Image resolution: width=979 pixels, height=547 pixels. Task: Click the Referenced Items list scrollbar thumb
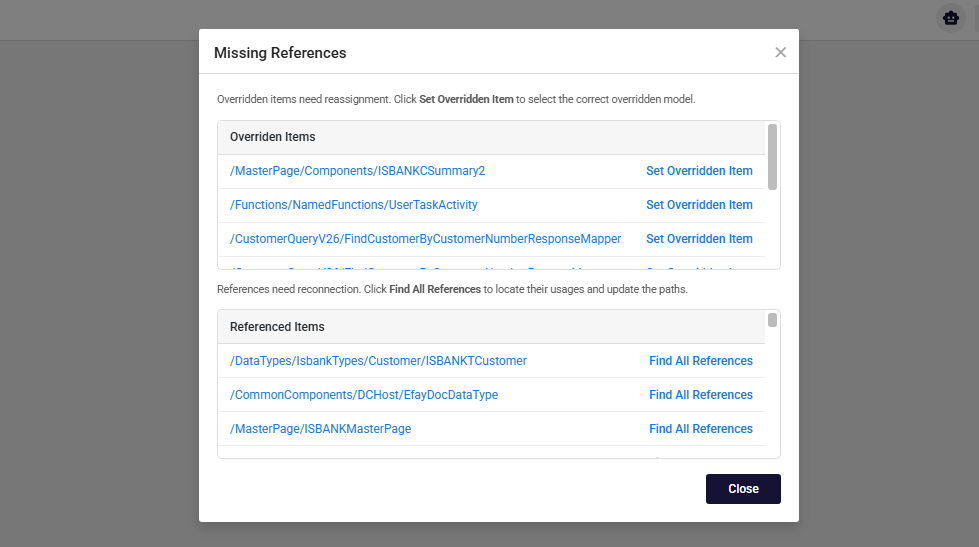pos(772,320)
